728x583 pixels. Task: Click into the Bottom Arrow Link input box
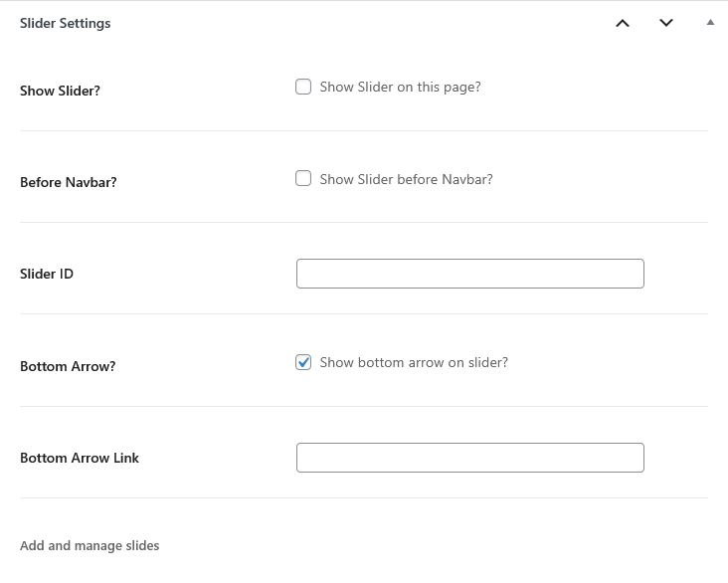[x=469, y=458]
